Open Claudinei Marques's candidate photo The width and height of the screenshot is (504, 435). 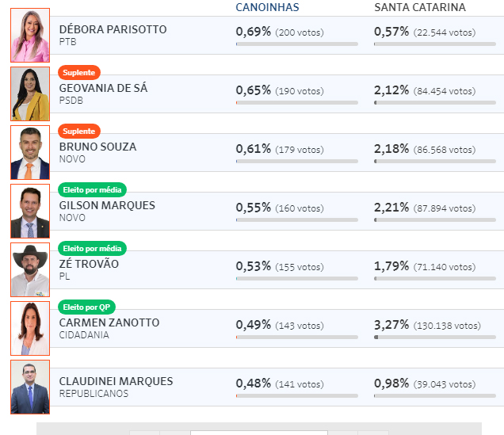click(30, 387)
